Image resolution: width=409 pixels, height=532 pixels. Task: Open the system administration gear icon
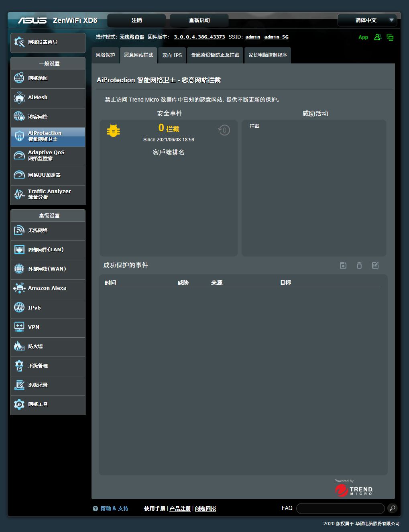pyautogui.click(x=19, y=366)
